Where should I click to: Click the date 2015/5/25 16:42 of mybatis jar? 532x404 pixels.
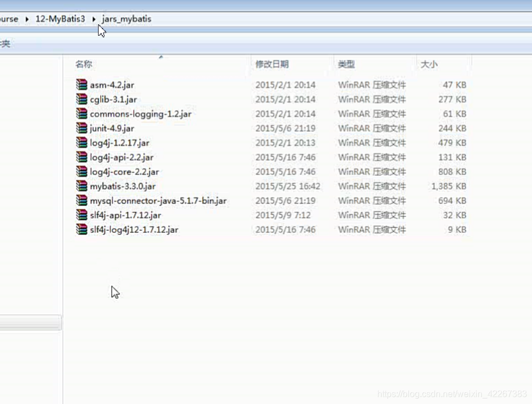tap(287, 186)
